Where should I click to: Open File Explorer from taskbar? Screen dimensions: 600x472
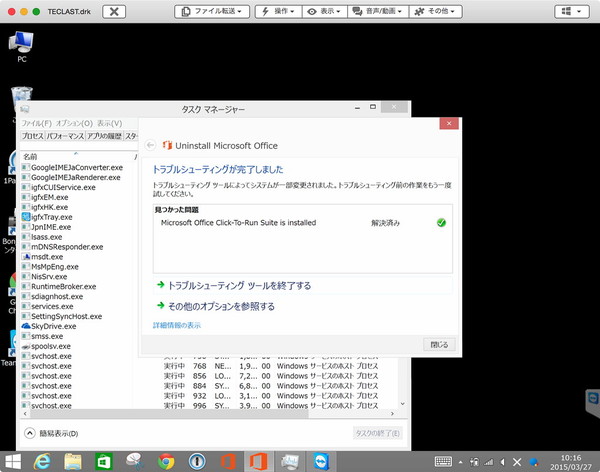pyautogui.click(x=73, y=462)
